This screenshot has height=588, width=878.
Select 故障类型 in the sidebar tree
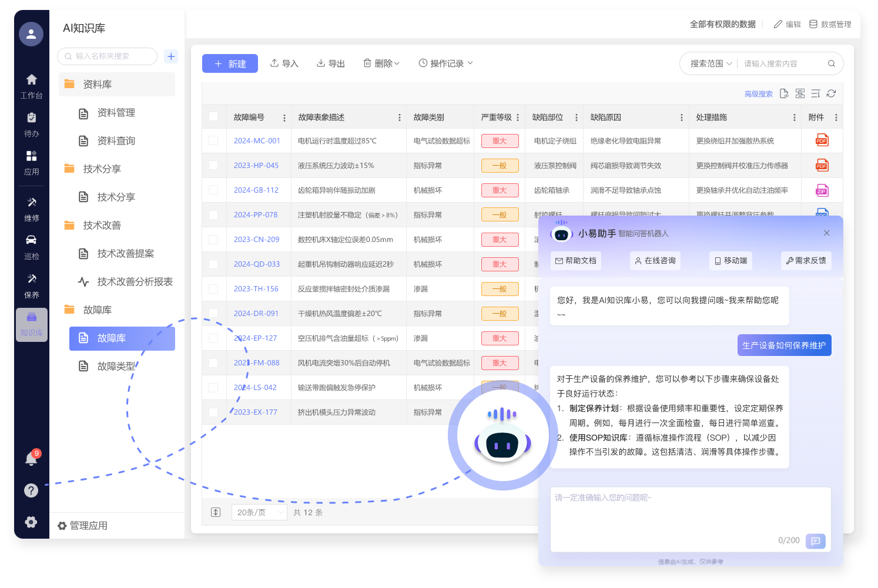(x=117, y=367)
